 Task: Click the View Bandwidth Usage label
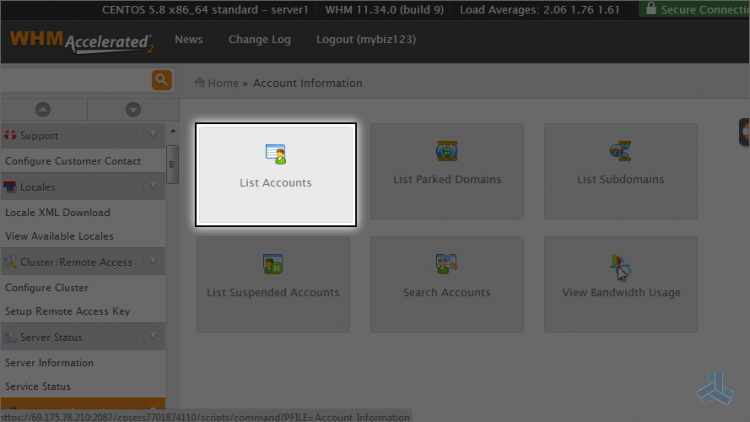(x=621, y=293)
